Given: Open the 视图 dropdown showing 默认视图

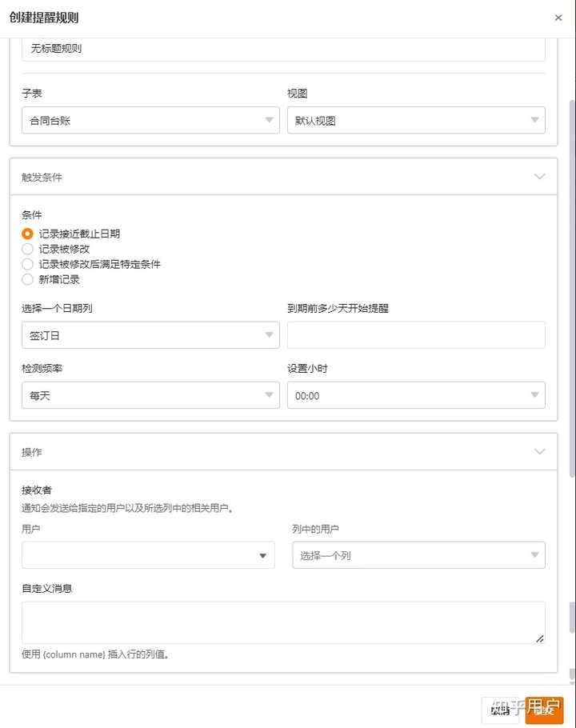Looking at the screenshot, I should pyautogui.click(x=416, y=120).
